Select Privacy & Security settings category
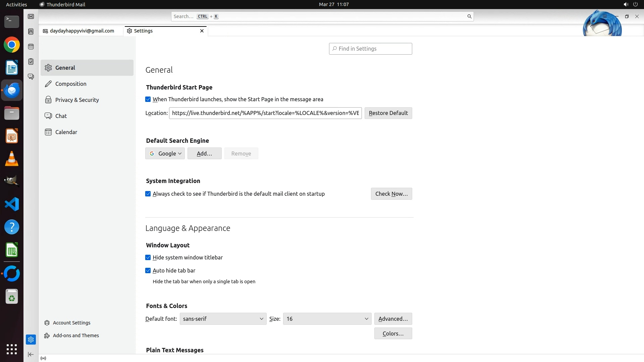 click(77, 100)
